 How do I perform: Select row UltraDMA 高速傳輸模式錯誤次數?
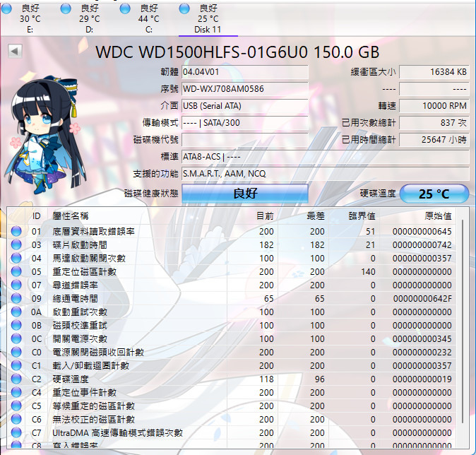coord(232,432)
